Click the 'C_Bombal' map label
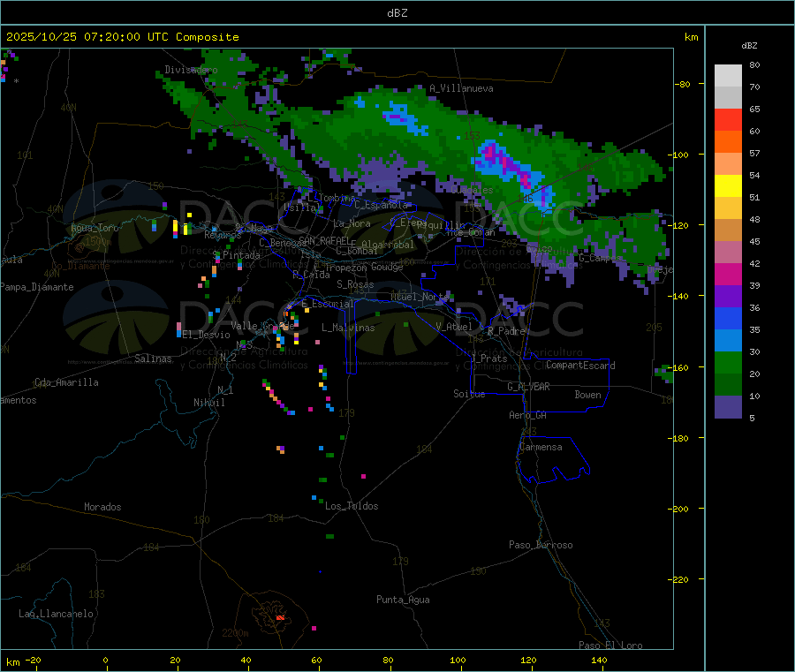 pos(357,251)
